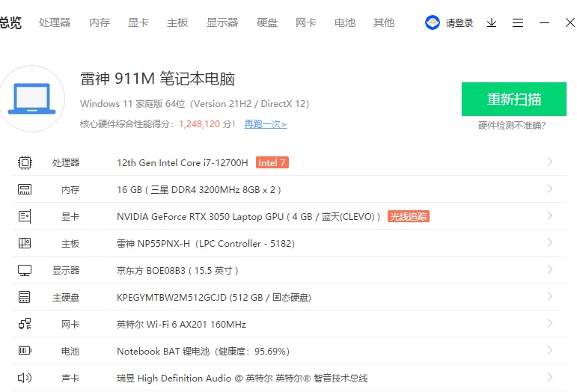
Task: Expand the Wi-Fi 6 AX201 row chevron
Action: pyautogui.click(x=550, y=324)
